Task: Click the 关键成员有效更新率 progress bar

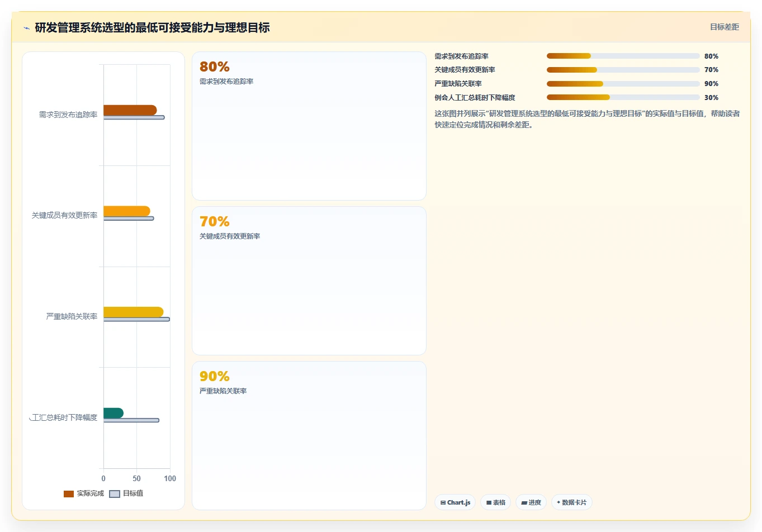Action: 623,70
